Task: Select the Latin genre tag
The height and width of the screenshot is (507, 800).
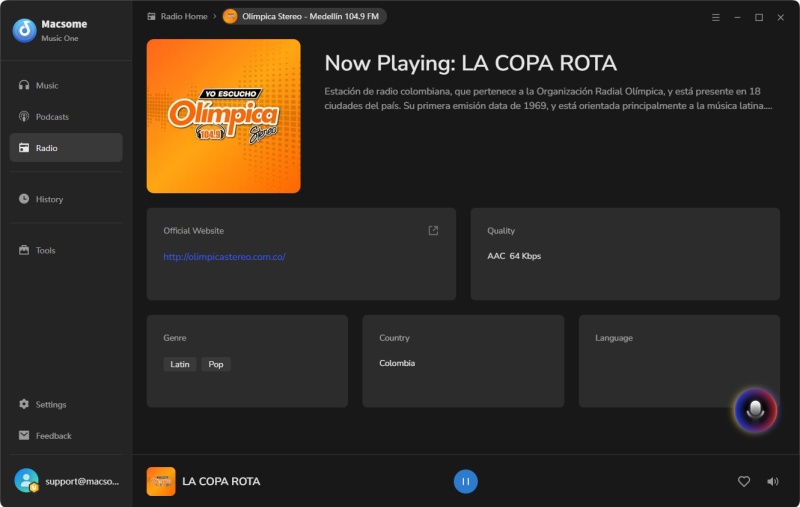Action: tap(180, 364)
